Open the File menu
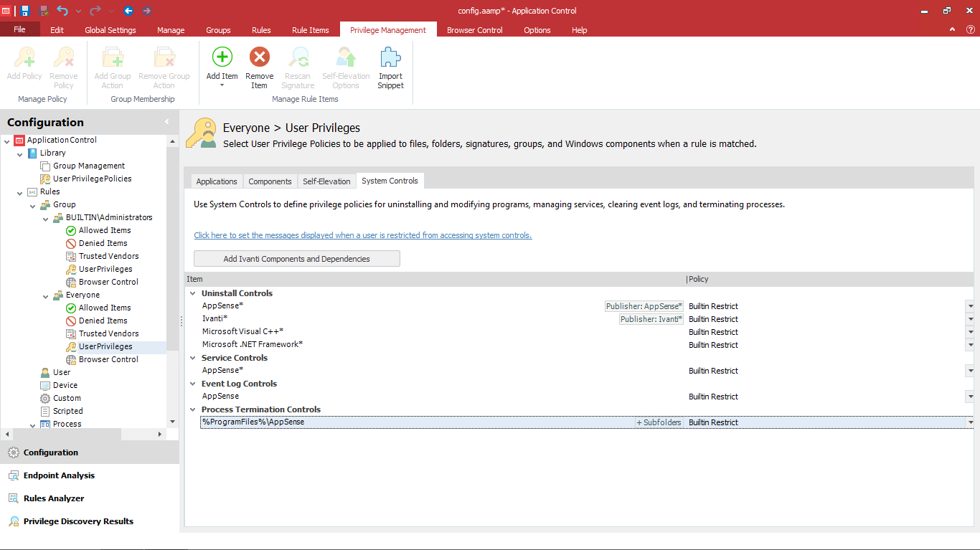The image size is (980, 550). point(19,29)
